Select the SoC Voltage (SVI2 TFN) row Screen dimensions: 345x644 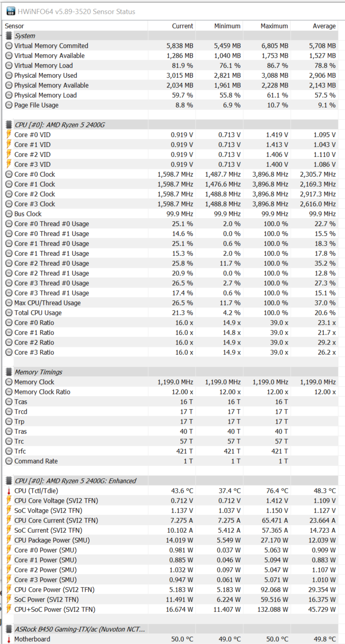coord(48,511)
